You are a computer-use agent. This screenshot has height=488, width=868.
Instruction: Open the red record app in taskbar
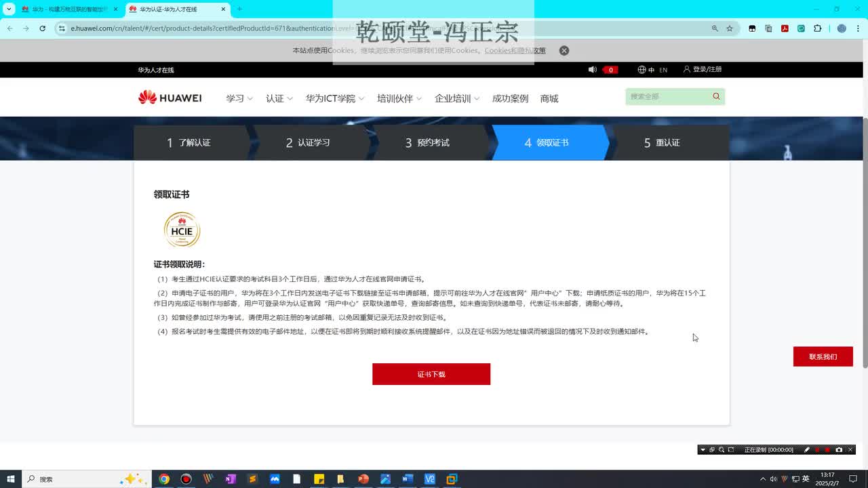186,479
